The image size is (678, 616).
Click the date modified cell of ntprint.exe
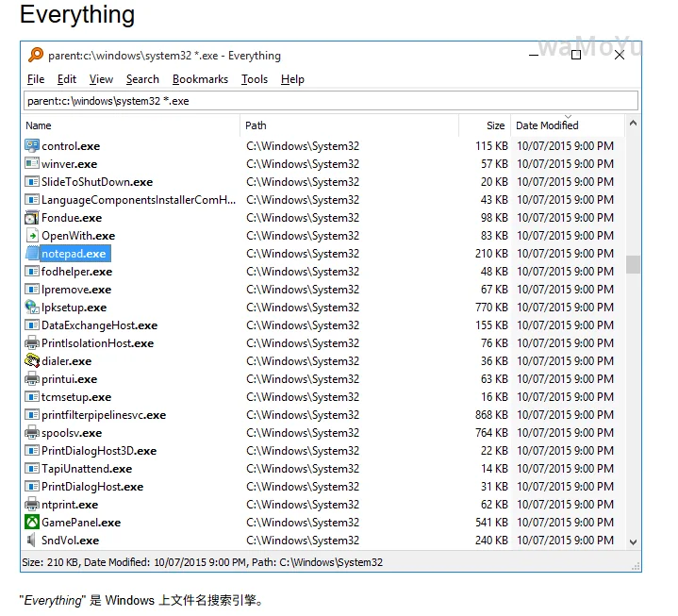(565, 505)
